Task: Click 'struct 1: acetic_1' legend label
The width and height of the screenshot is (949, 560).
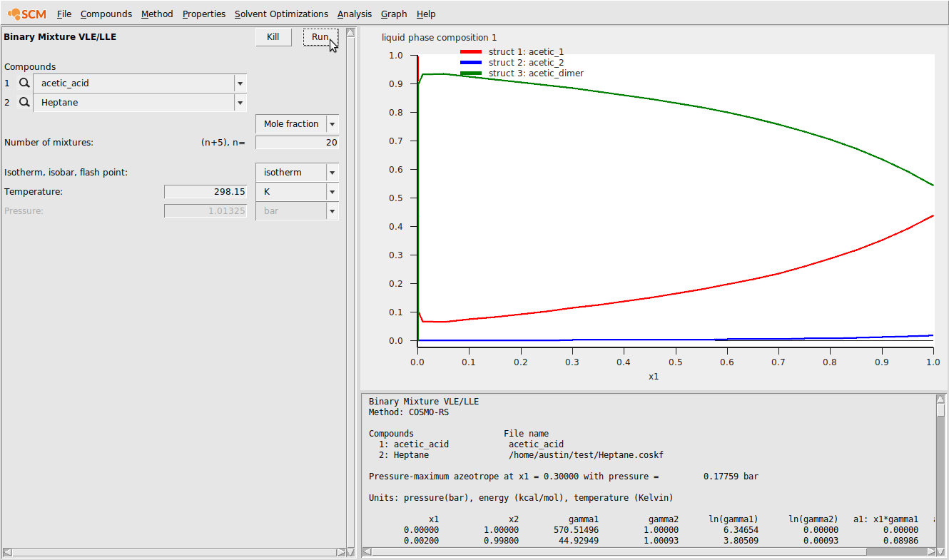Action: [527, 52]
